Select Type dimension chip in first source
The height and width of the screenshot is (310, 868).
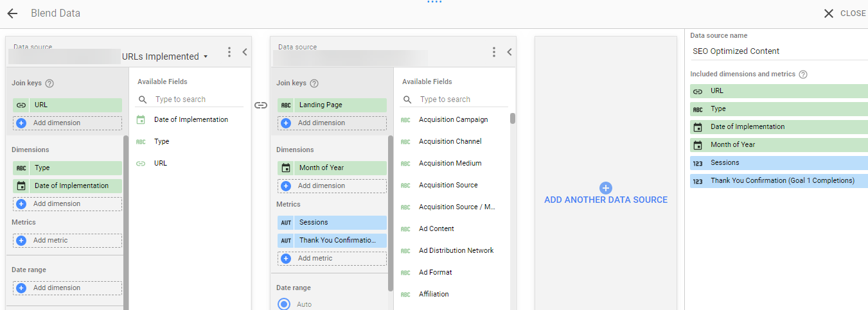pos(67,168)
